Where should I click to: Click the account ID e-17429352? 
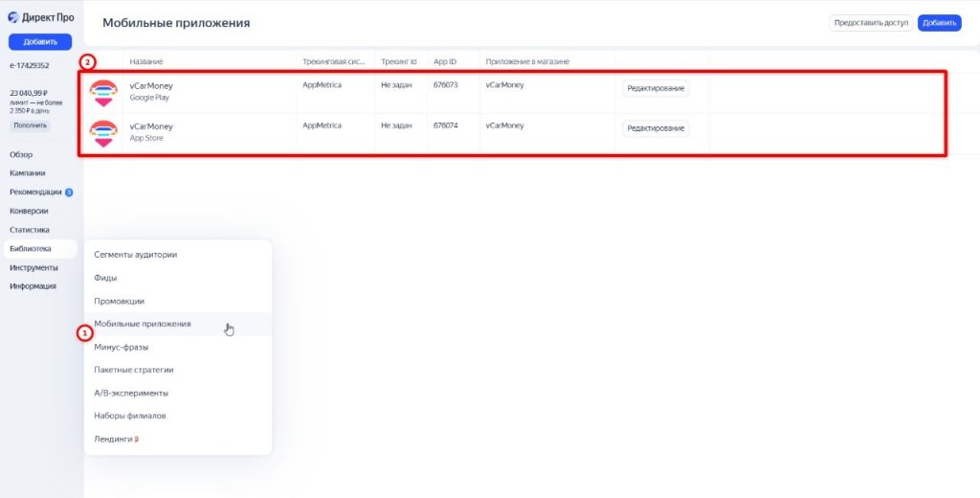click(x=30, y=65)
